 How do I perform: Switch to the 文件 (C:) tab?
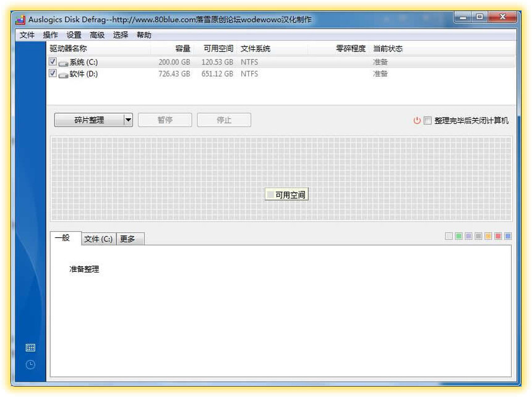[x=98, y=238]
